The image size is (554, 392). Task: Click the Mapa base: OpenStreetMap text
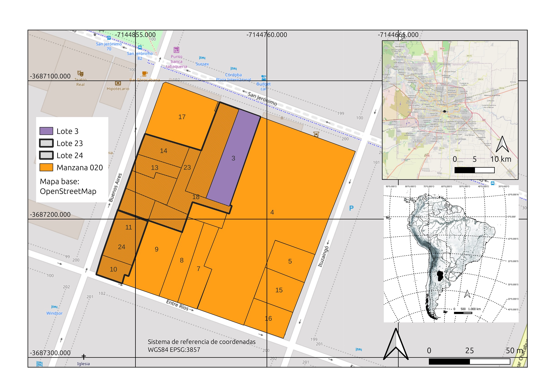tap(68, 186)
